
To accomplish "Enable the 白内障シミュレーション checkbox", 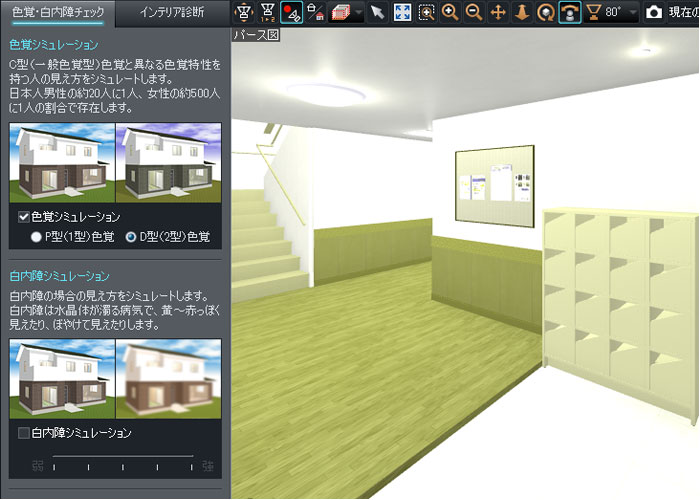I will [24, 433].
